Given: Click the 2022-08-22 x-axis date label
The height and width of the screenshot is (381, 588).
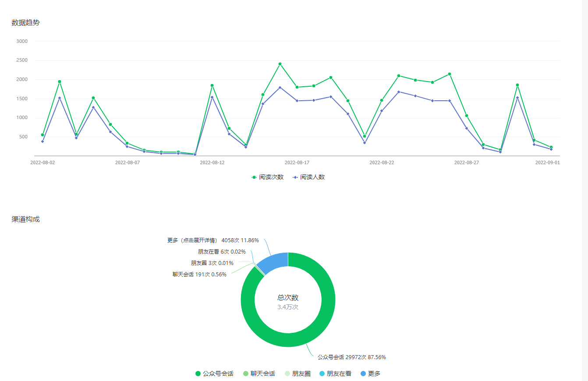Looking at the screenshot, I should [382, 162].
